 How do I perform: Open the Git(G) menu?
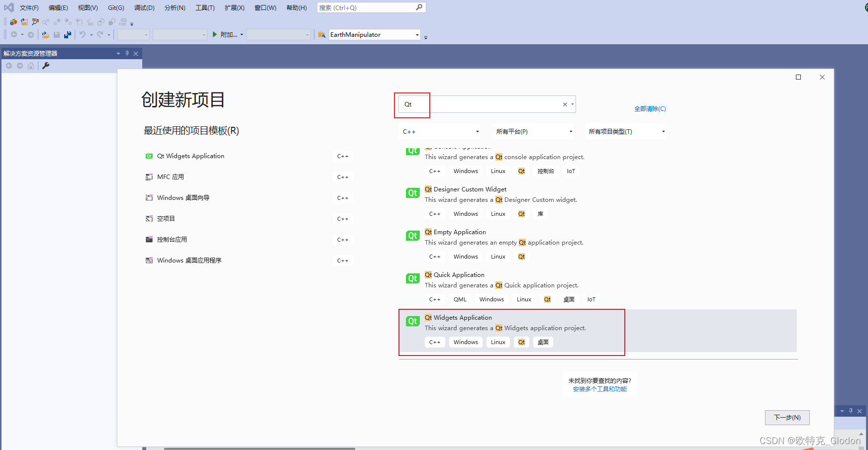116,7
